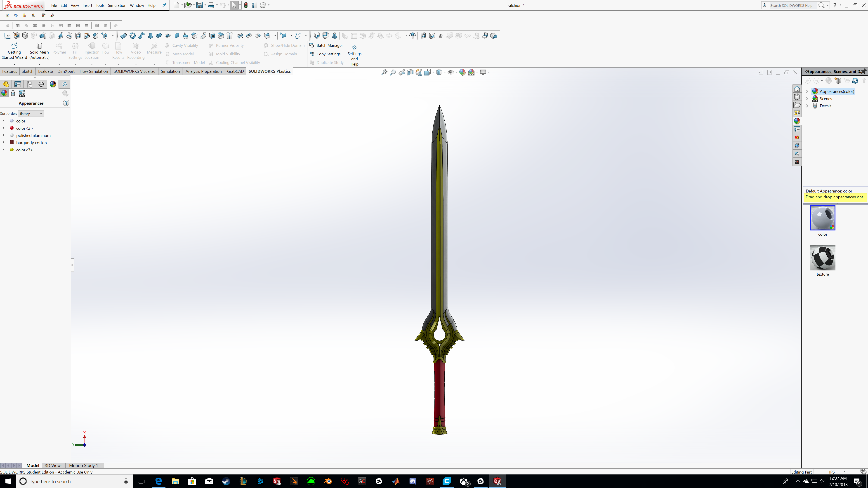Click the Copy Settings button
This screenshot has width=868, height=488.
pos(325,54)
